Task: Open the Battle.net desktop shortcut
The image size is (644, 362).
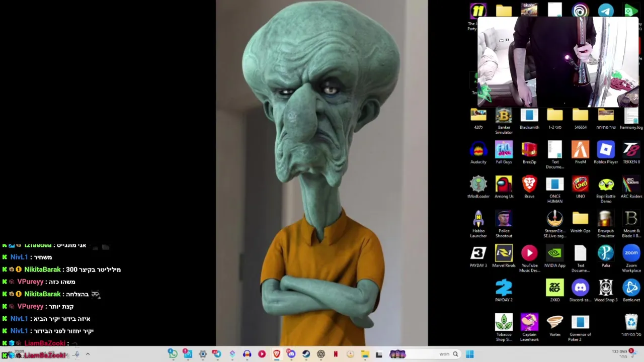Action: 631,291
